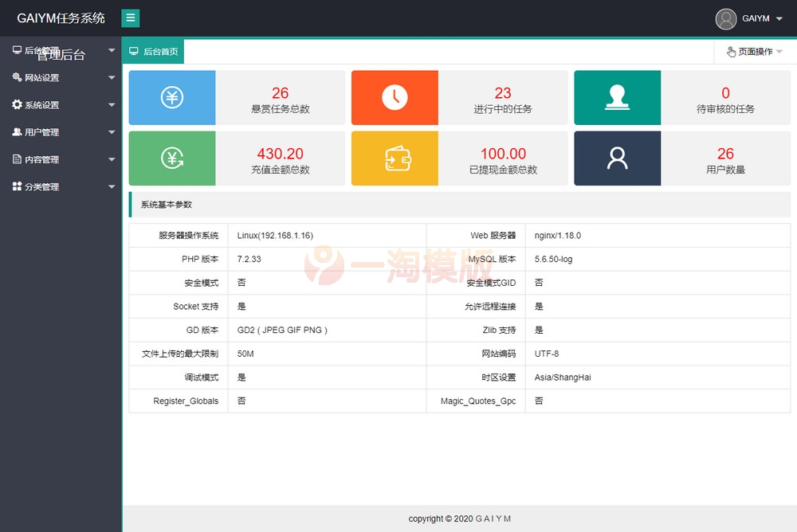Viewport: 797px width, 532px height.
Task: Click the person icon on 用户数量 card
Action: pos(616,158)
